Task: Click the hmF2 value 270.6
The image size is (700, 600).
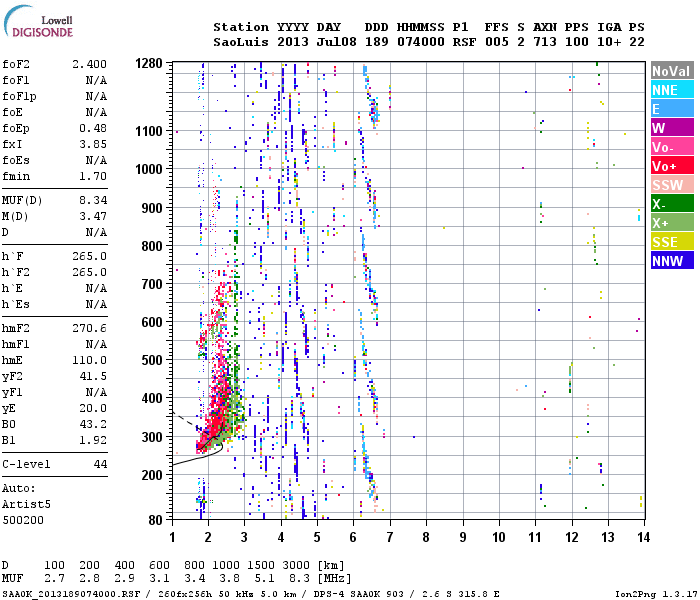Action: [89, 328]
